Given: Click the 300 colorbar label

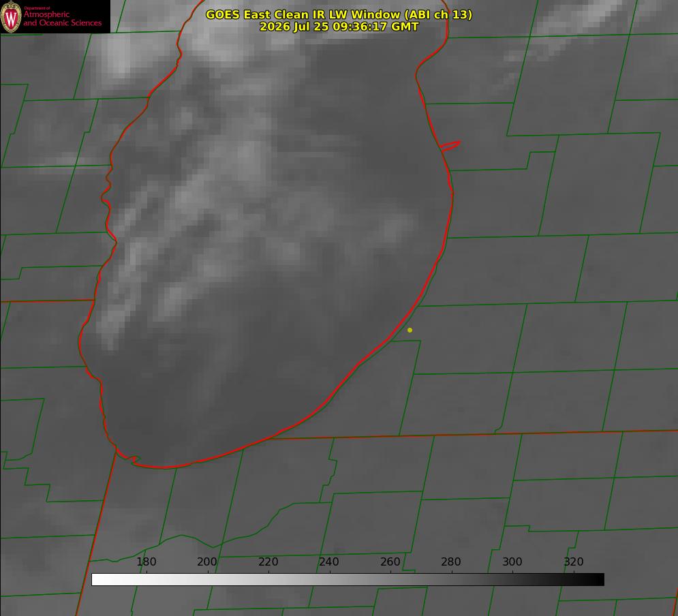Looking at the screenshot, I should point(512,561).
